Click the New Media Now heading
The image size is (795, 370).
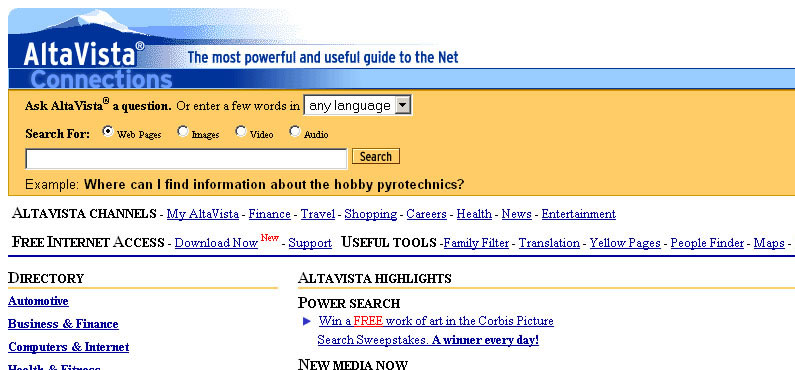(353, 364)
